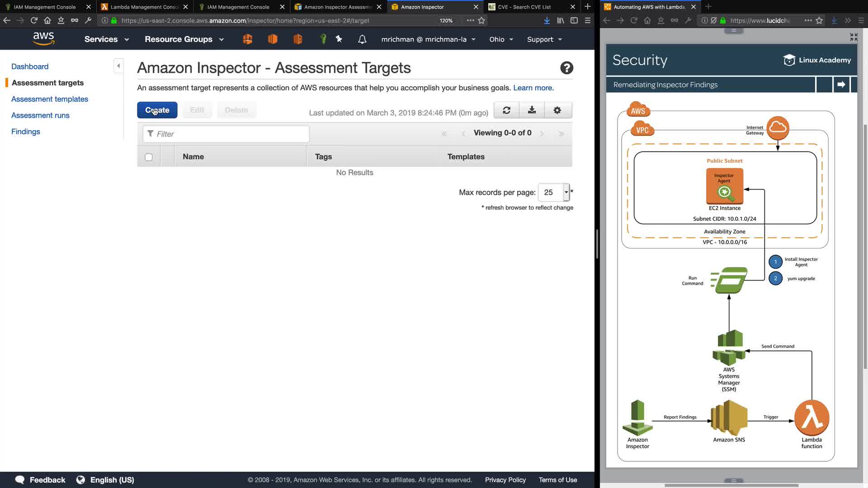Open AWS notifications bell icon
The width and height of the screenshot is (868, 488).
coord(362,39)
